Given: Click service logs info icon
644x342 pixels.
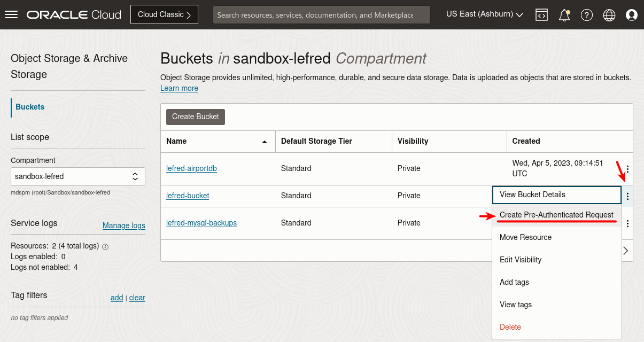Looking at the screenshot, I should pos(105,247).
